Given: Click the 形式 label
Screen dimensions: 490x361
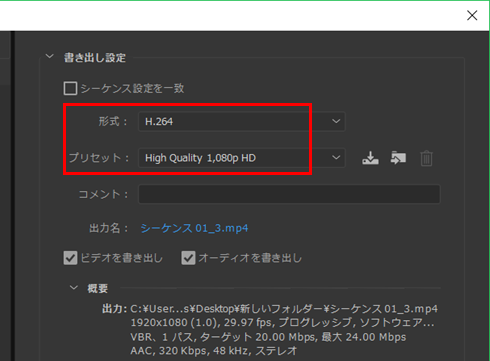Looking at the screenshot, I should click(x=113, y=121).
